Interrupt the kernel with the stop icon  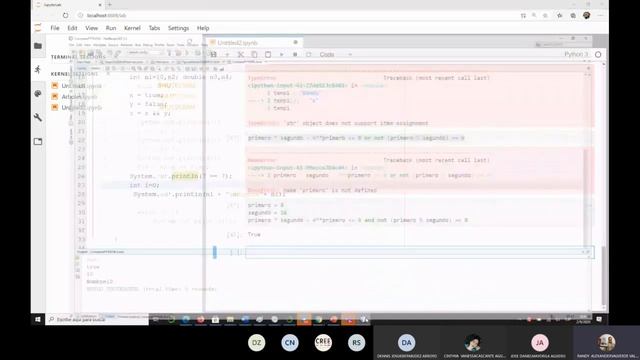295,54
